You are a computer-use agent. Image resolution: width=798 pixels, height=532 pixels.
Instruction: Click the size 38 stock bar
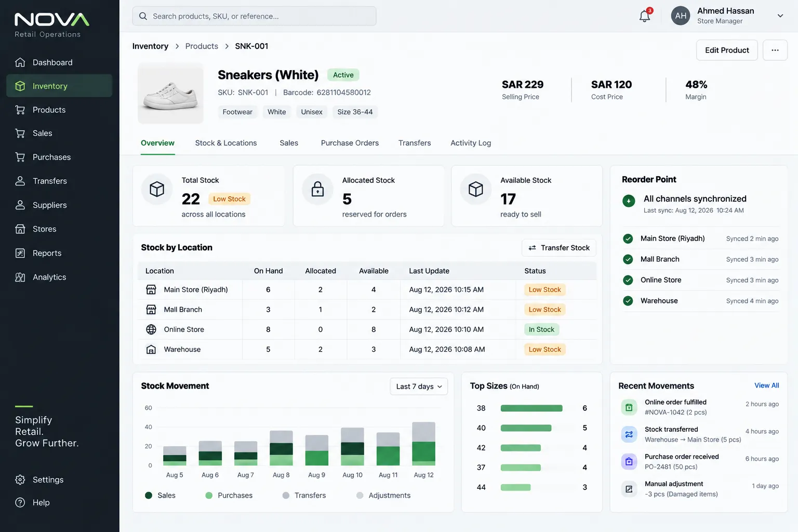531,408
